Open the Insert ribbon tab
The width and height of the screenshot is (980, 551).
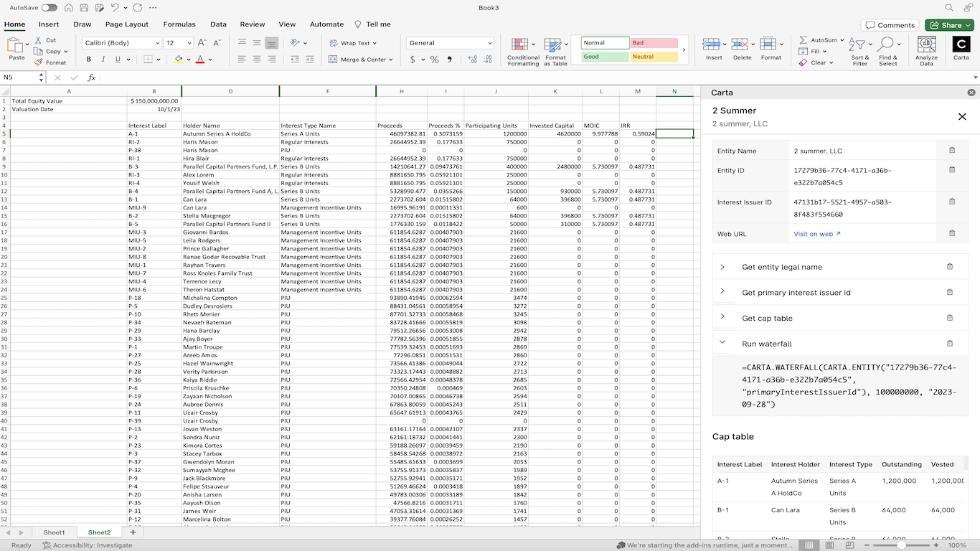(49, 24)
